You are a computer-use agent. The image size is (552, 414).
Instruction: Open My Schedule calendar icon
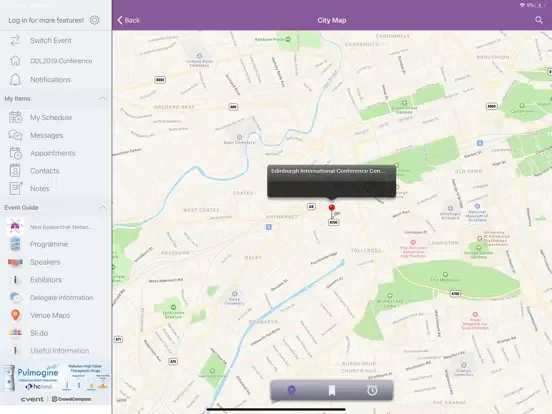click(x=15, y=117)
